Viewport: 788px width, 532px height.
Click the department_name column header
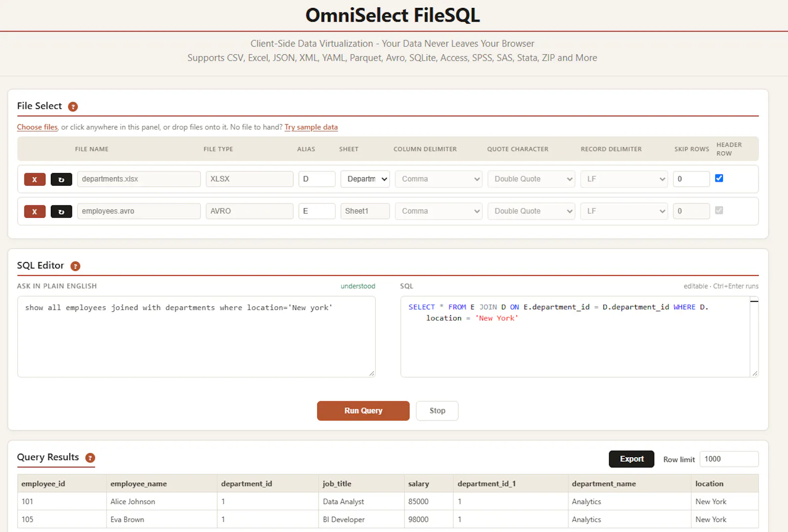point(629,484)
